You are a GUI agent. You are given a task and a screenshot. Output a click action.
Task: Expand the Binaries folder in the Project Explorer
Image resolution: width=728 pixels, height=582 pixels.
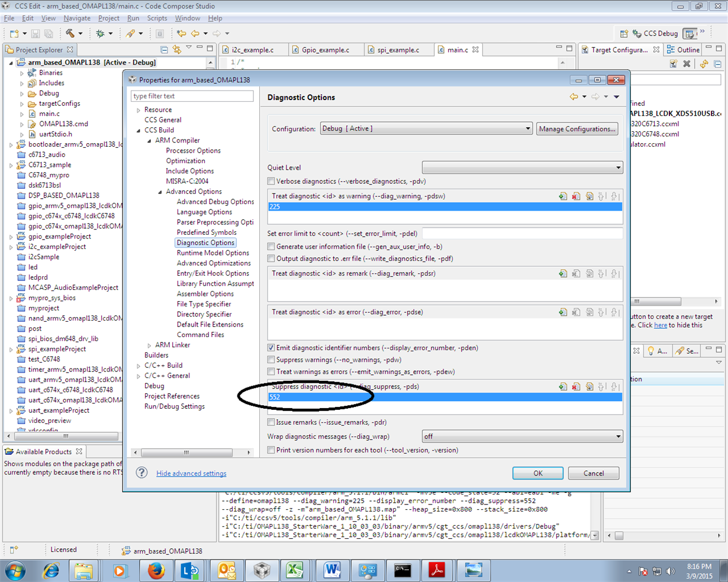(x=22, y=73)
